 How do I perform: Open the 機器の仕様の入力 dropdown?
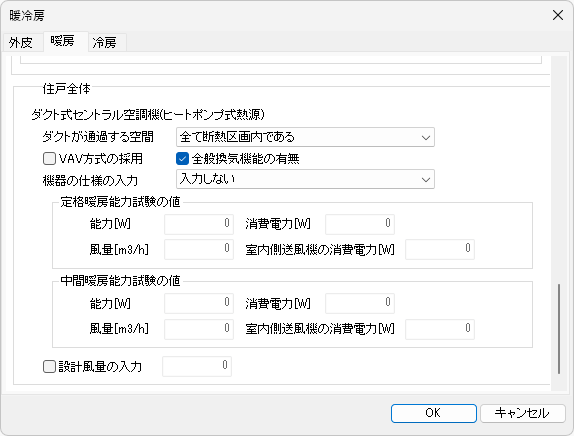pyautogui.click(x=305, y=179)
